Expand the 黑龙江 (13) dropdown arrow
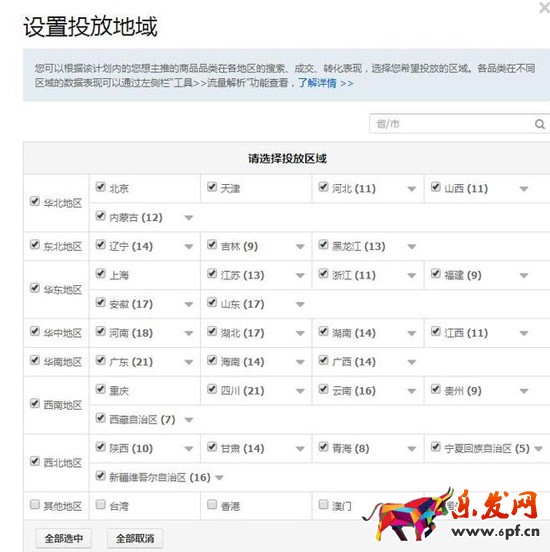 coord(412,247)
